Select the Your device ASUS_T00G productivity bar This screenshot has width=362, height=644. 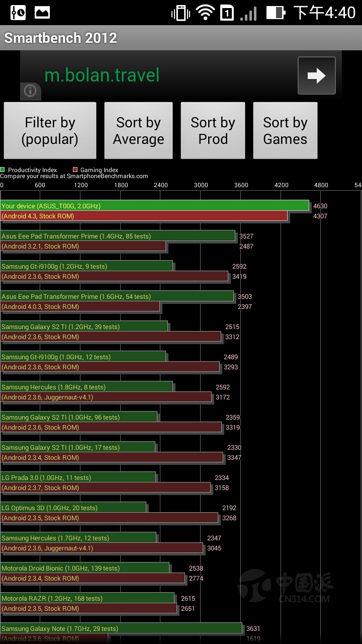click(155, 206)
